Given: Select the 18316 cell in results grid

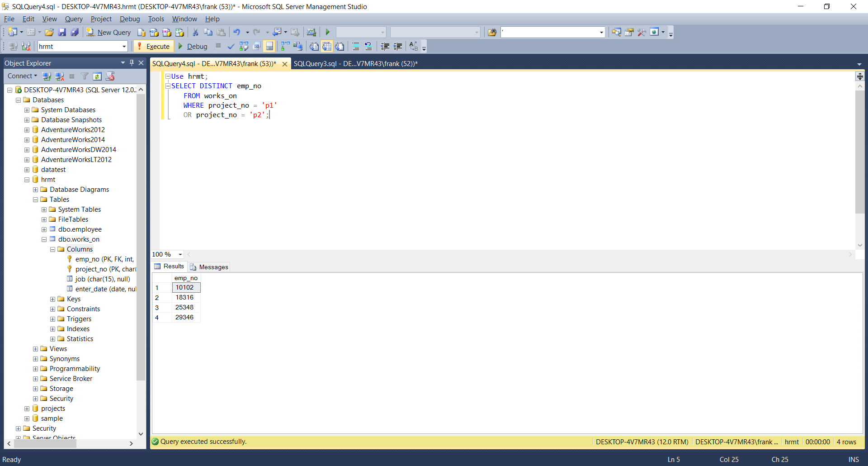Looking at the screenshot, I should point(185,297).
